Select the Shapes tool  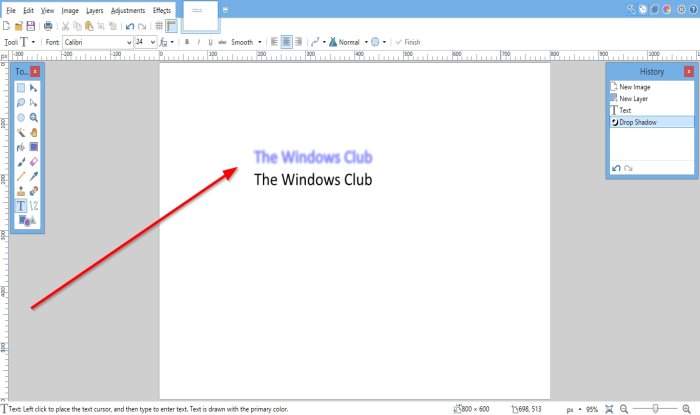(x=27, y=220)
